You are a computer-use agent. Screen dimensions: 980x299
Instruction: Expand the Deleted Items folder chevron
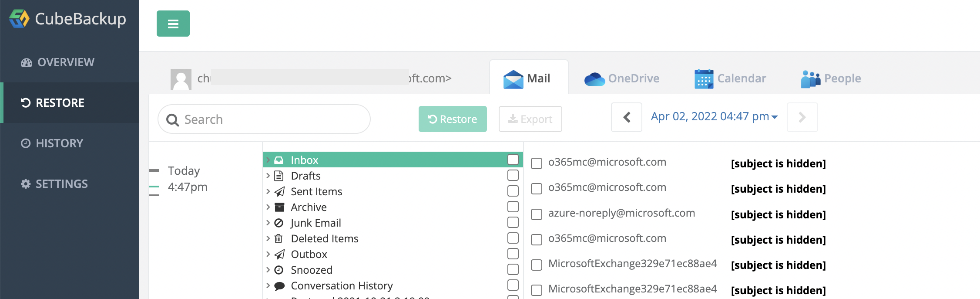268,238
